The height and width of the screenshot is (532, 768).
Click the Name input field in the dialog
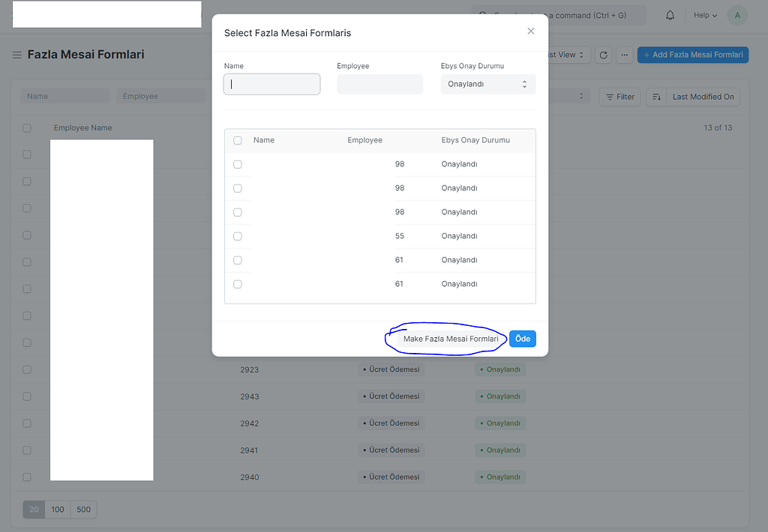[271, 84]
